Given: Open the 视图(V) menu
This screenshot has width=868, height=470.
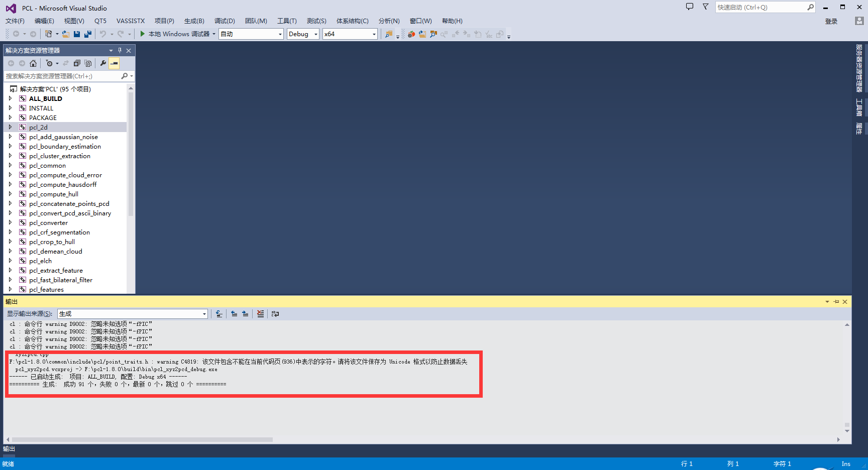Looking at the screenshot, I should (74, 21).
